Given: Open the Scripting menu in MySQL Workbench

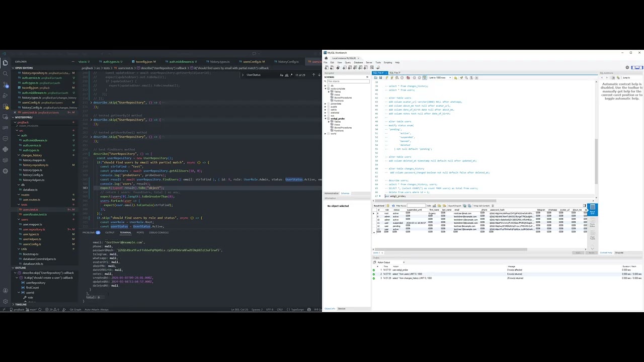Looking at the screenshot, I should pos(388,62).
